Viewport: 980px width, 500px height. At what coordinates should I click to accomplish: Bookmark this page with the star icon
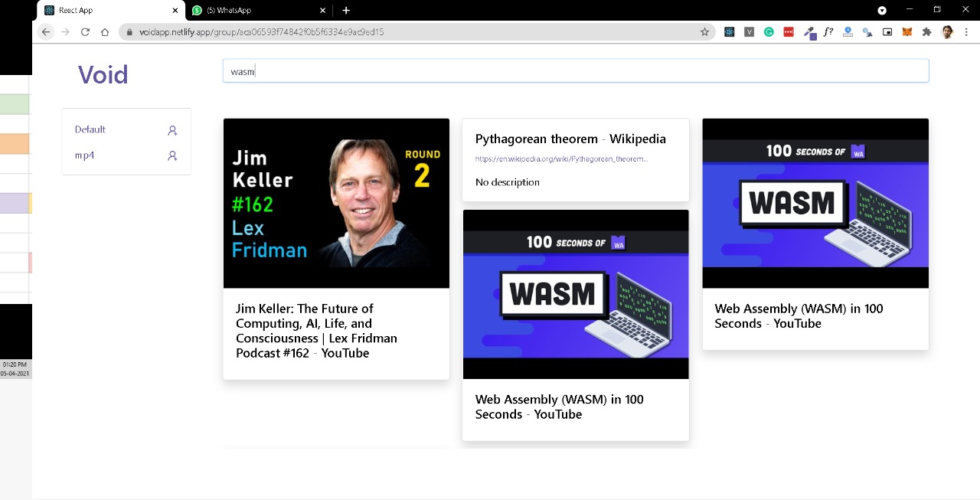[704, 32]
